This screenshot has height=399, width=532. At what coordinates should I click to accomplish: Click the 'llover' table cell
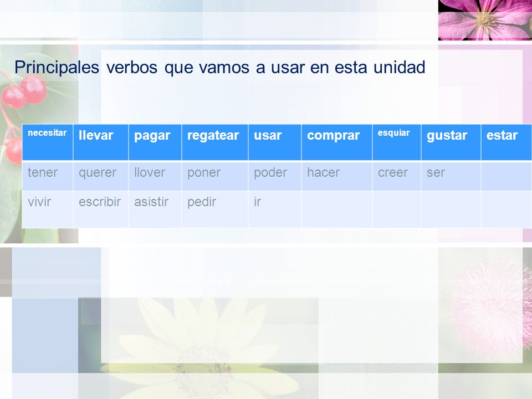[x=155, y=176]
